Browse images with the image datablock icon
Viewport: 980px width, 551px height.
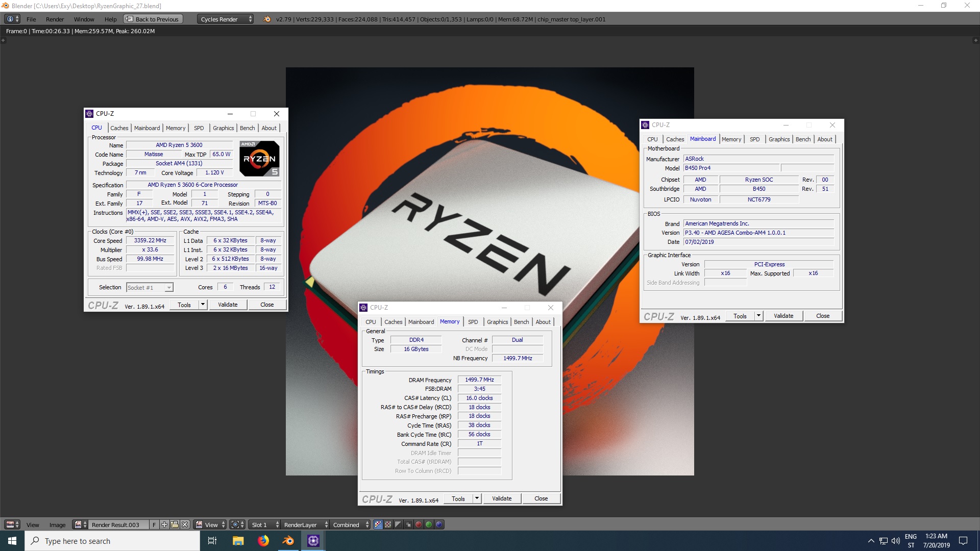pyautogui.click(x=80, y=524)
